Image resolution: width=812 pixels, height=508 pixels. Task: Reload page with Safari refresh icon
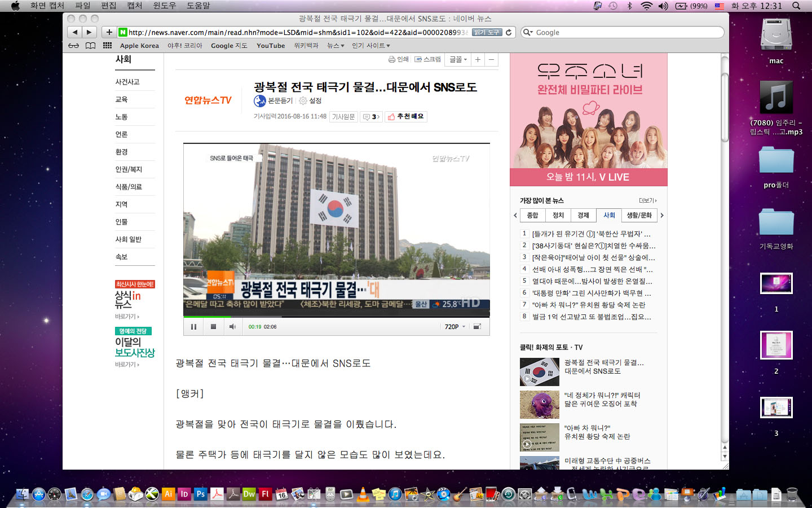pyautogui.click(x=509, y=33)
